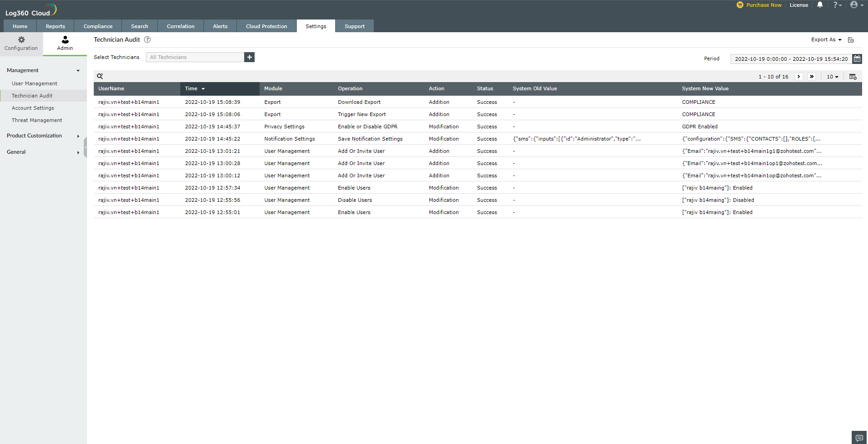Click the add/remove columns icon
Image resolution: width=868 pixels, height=444 pixels.
tap(853, 77)
